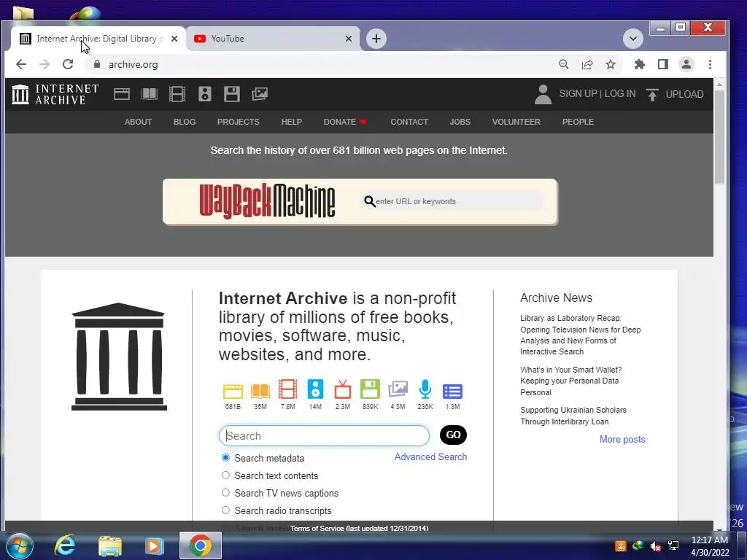Screen dimensions: 747x560
Task: Select the yellow Web pages icon labeled 681B
Action: (x=233, y=391)
